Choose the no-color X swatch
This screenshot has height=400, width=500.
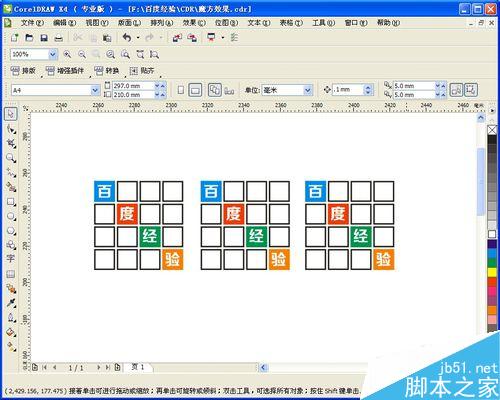tap(492, 130)
